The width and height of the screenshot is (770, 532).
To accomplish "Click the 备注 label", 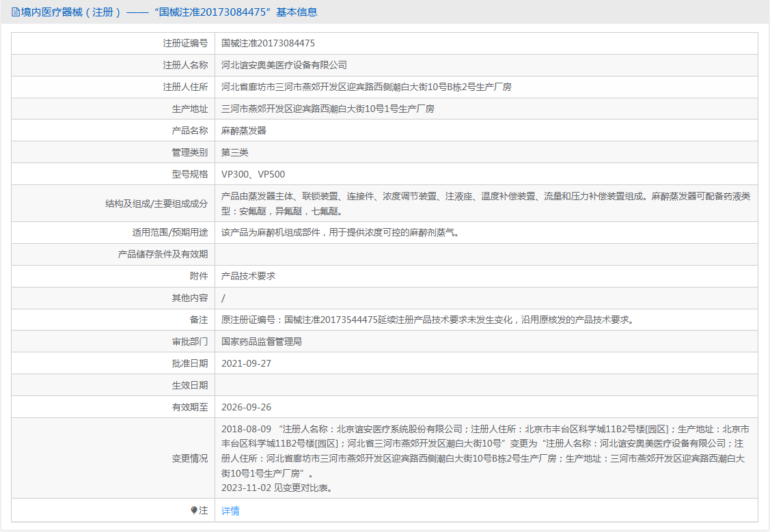I will pyautogui.click(x=199, y=320).
